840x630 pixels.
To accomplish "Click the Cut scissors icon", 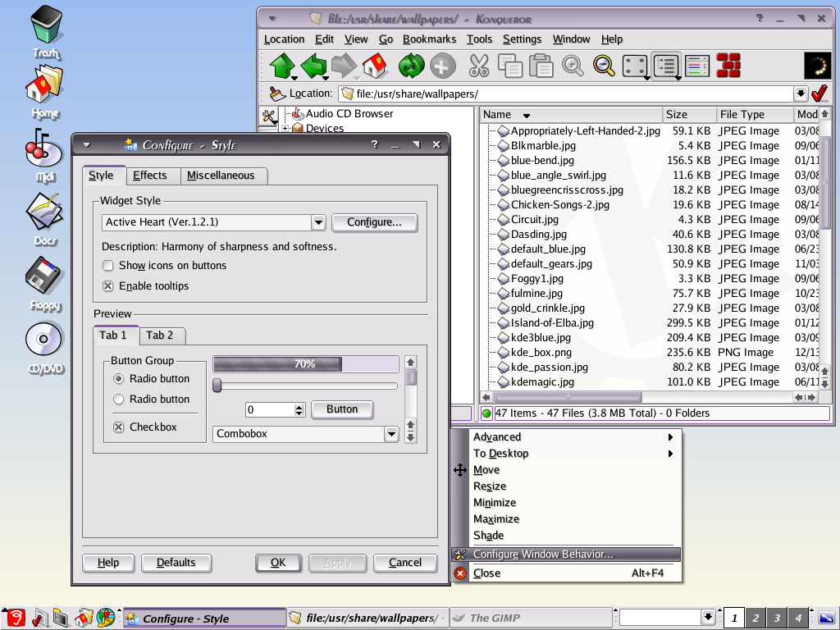I will tap(479, 66).
